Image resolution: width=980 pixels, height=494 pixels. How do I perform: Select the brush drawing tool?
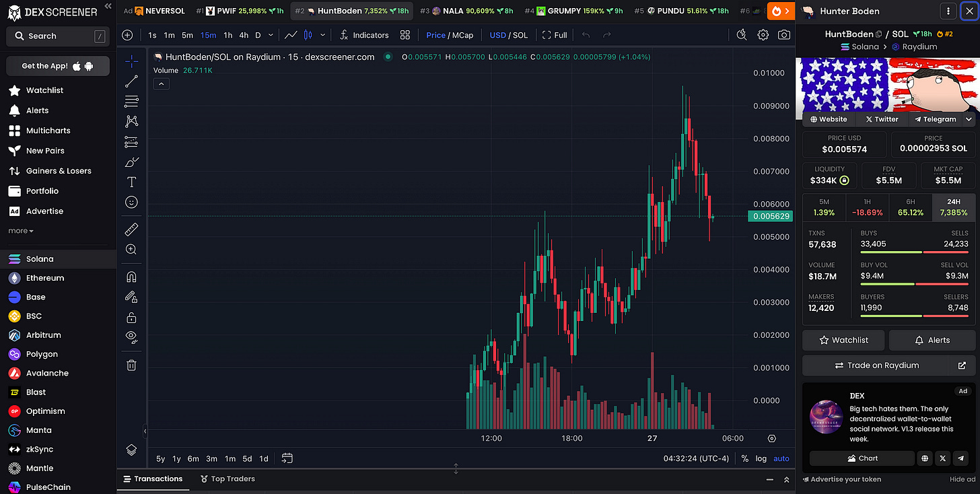[131, 162]
